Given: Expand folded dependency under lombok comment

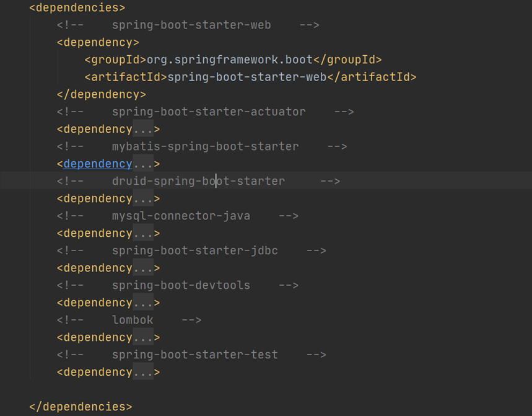Looking at the screenshot, I should pyautogui.click(x=143, y=337).
